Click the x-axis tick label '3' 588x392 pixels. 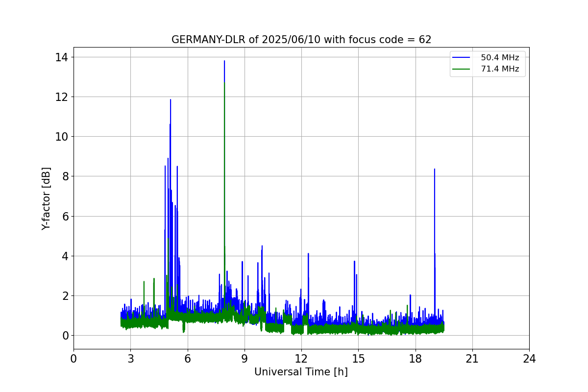(130, 359)
